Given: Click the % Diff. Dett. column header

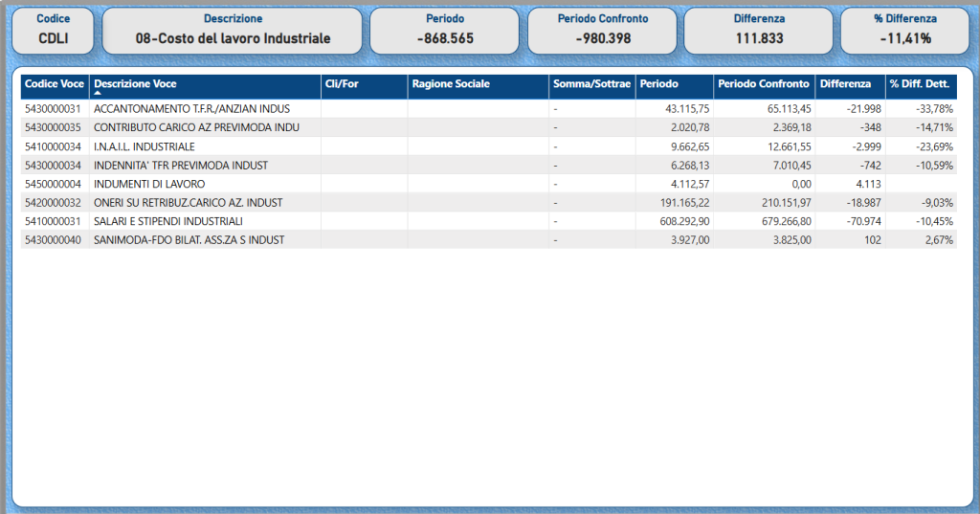Looking at the screenshot, I should point(918,84).
